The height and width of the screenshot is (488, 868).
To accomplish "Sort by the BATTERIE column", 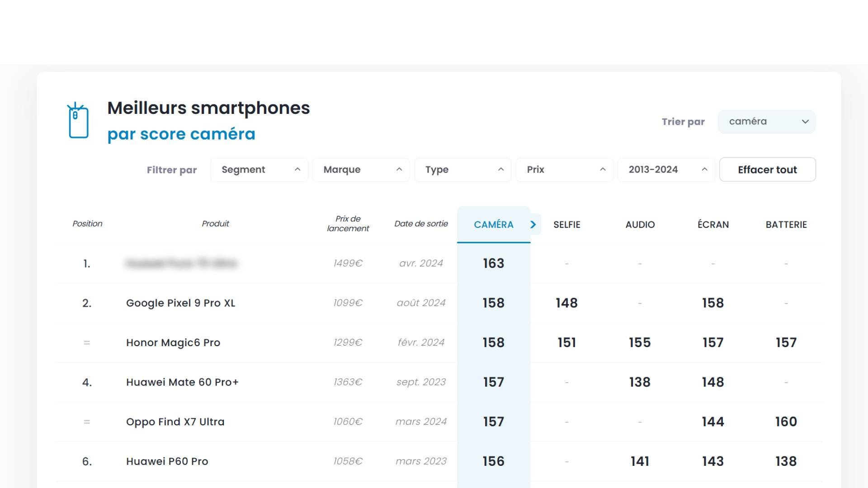I will [786, 225].
